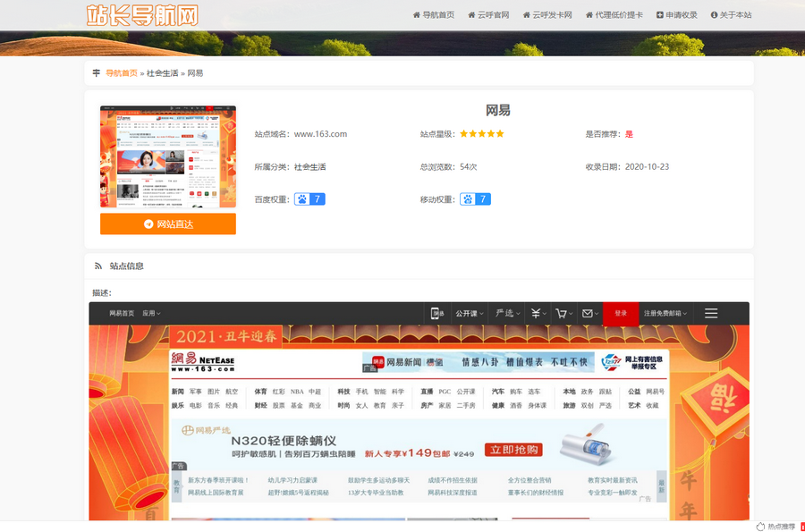The image size is (805, 532).
Task: Open the yen payment icon dropdown
Action: [x=538, y=313]
